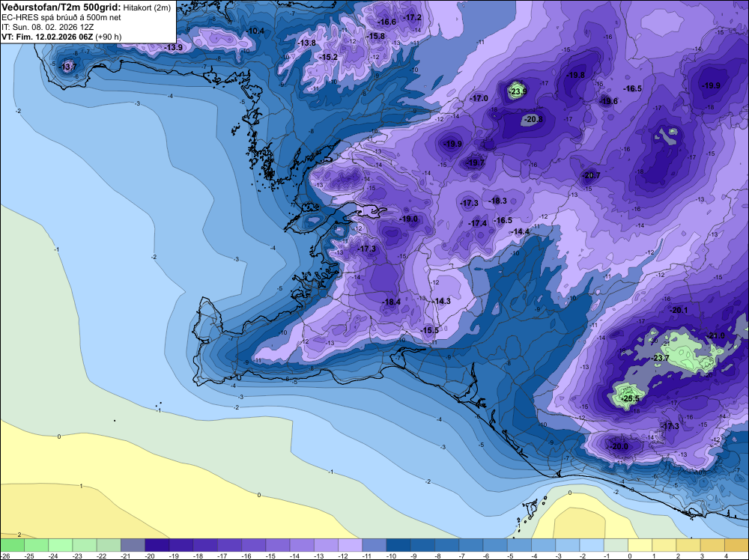Image resolution: width=749 pixels, height=560 pixels.
Task: Click the -15.8 temperature label
Action: [376, 36]
